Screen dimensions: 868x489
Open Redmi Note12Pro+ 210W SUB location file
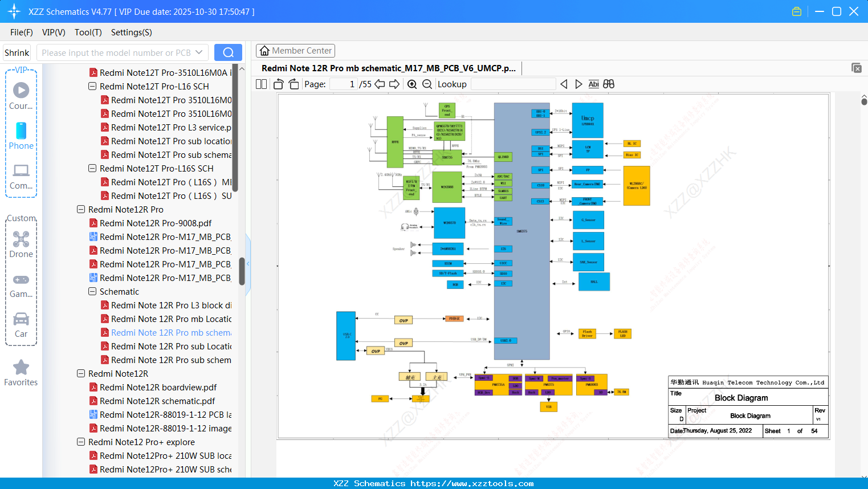pos(166,456)
